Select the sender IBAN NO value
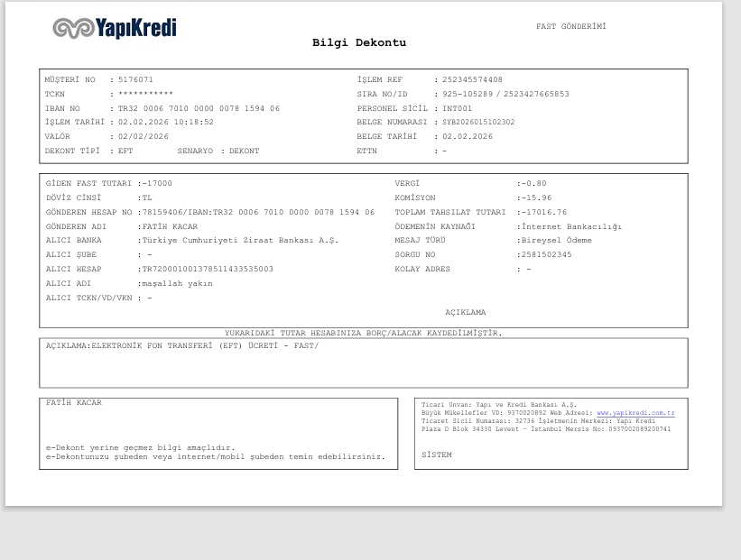Image resolution: width=741 pixels, height=560 pixels. [x=199, y=108]
